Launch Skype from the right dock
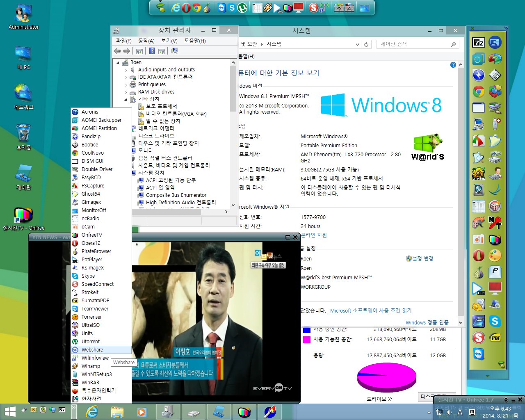The image size is (525, 420). [x=495, y=321]
